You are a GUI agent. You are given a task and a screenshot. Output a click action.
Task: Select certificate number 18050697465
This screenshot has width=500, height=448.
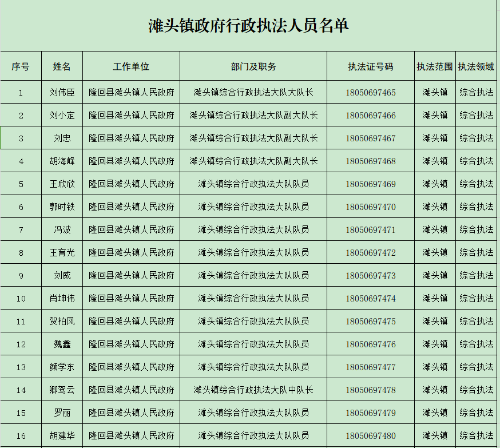(x=371, y=92)
